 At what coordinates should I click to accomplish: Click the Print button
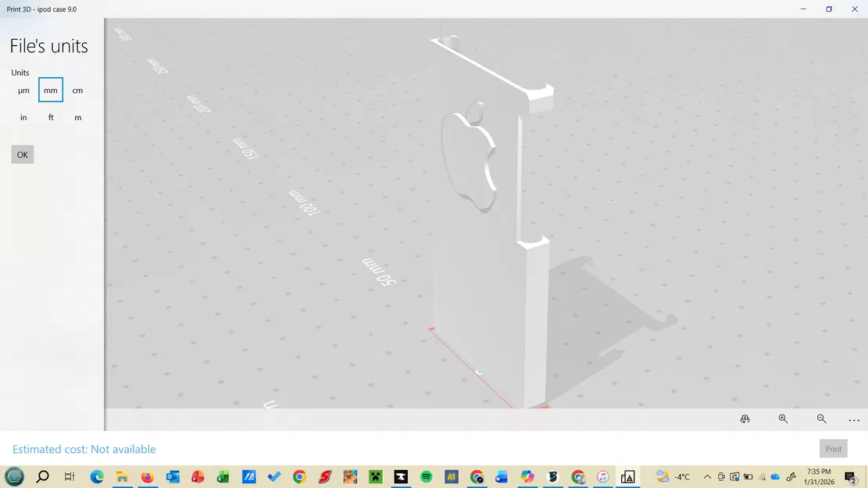click(833, 449)
